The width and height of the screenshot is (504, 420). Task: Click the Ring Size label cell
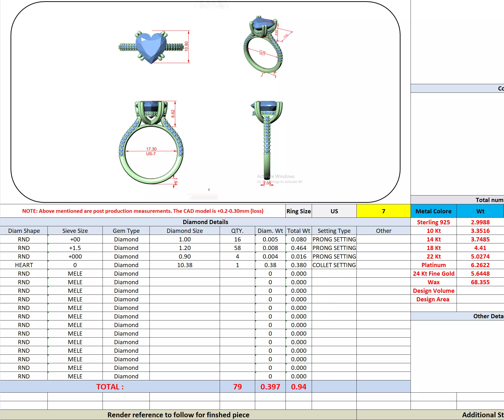coord(298,211)
